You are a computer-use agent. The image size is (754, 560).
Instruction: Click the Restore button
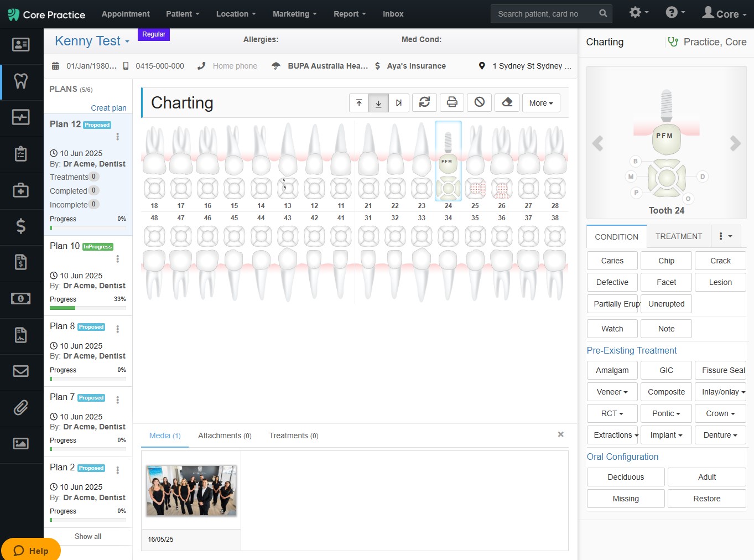(707, 499)
